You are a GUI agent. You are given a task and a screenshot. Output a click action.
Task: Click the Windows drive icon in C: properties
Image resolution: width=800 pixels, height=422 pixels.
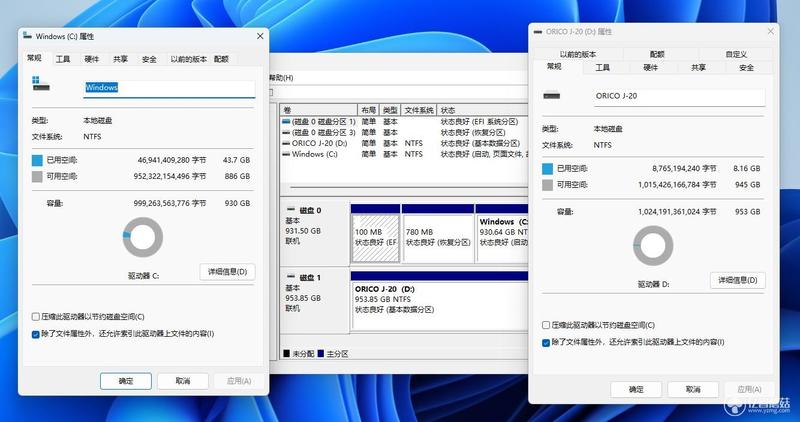[41, 84]
